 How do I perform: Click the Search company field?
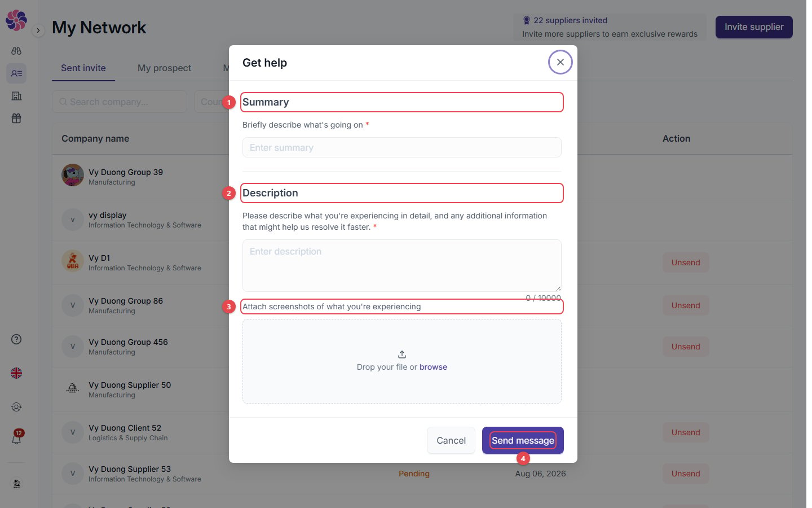click(x=120, y=102)
